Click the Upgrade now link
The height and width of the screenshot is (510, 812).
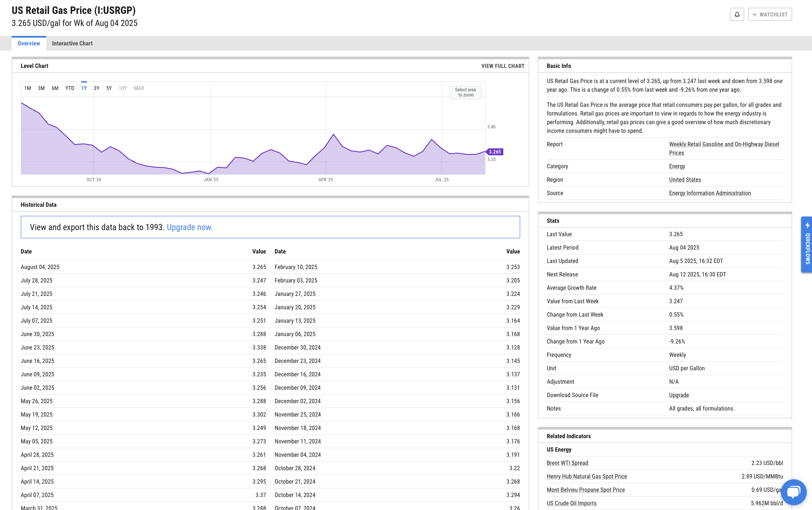(189, 227)
